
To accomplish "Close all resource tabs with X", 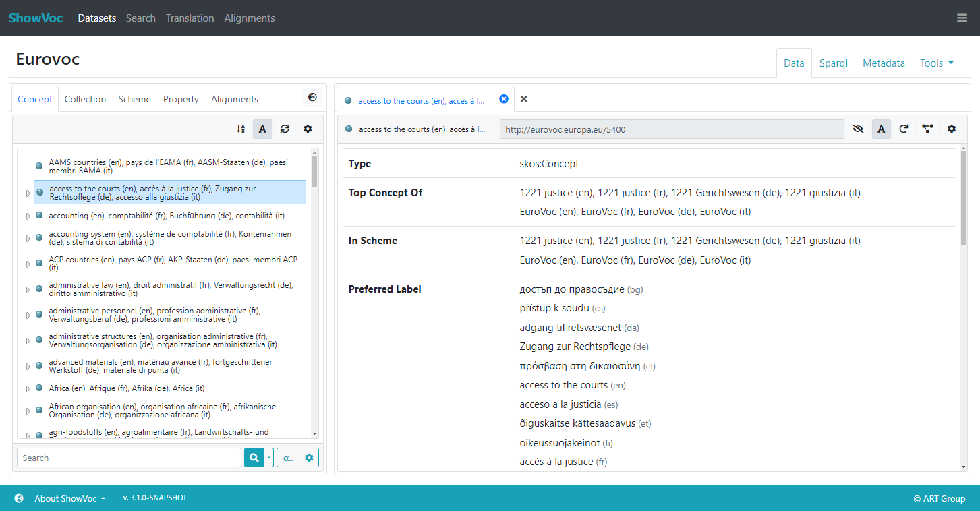I will [x=524, y=99].
